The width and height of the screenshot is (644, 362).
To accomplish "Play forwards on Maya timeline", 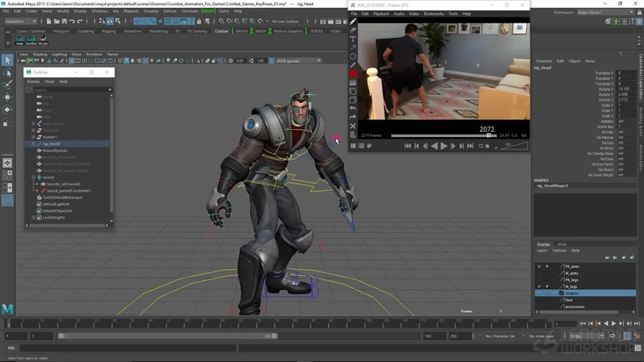I will pyautogui.click(x=613, y=324).
